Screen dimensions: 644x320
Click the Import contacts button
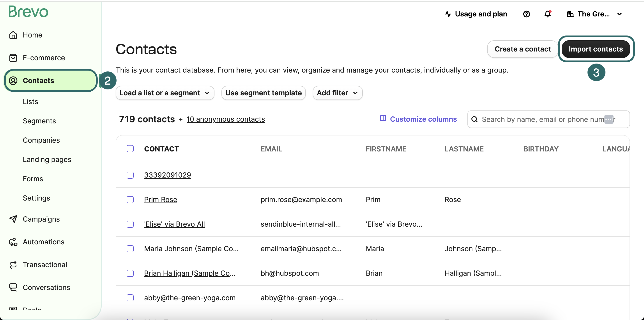[596, 49]
